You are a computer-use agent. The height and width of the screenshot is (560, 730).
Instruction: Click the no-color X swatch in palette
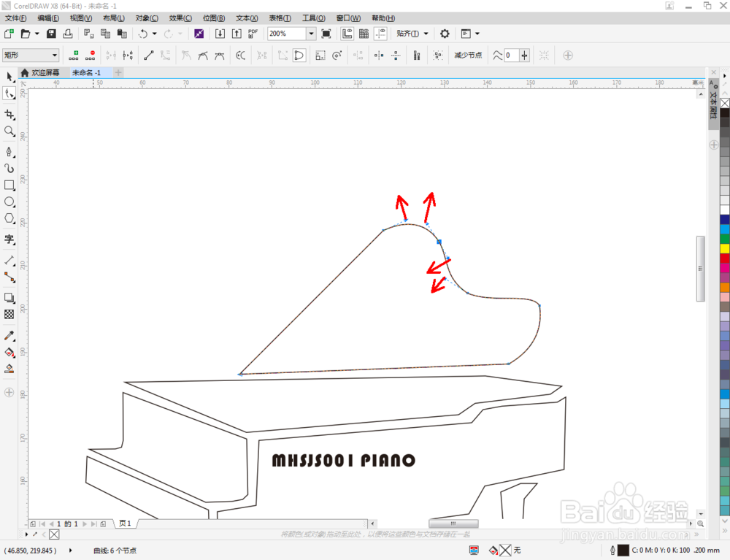click(725, 103)
